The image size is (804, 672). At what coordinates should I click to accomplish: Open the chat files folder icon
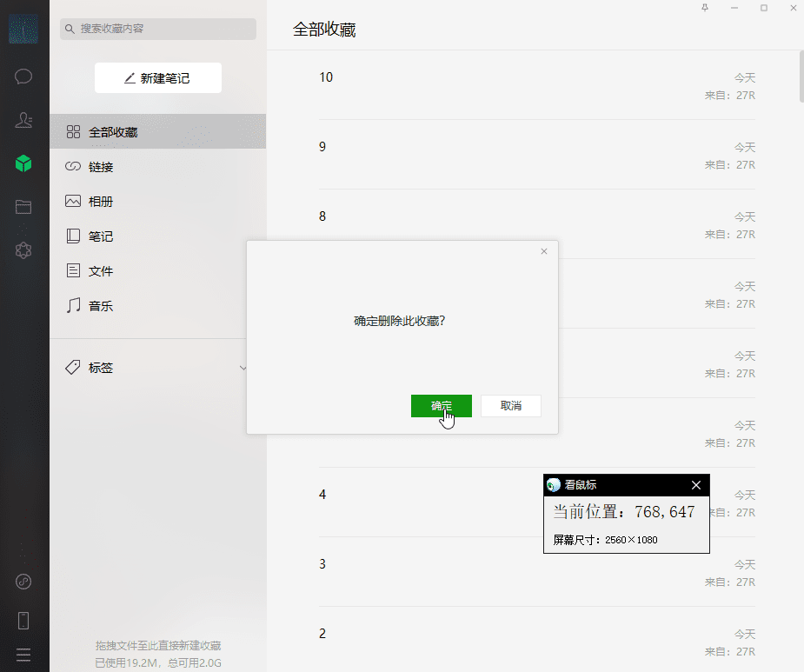coord(23,207)
